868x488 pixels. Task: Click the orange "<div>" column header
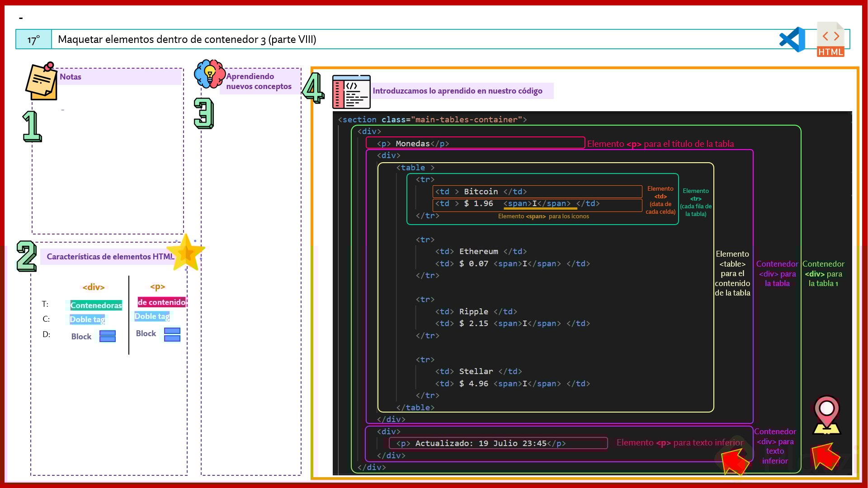pos(94,287)
